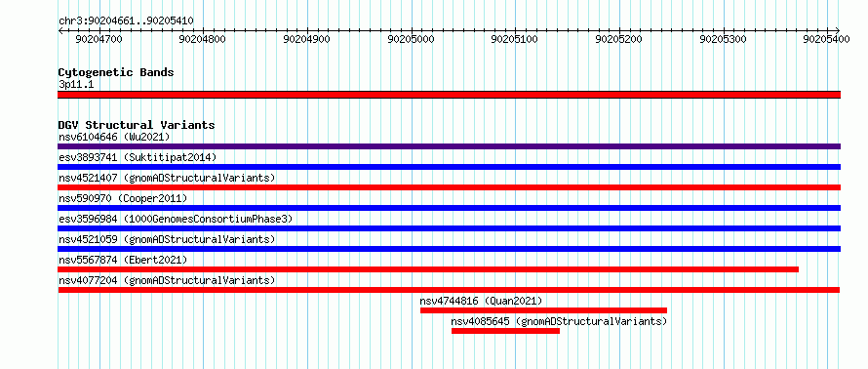Open the nsv590970 (Cooper2011) label
868x369 pixels.
coord(123,198)
